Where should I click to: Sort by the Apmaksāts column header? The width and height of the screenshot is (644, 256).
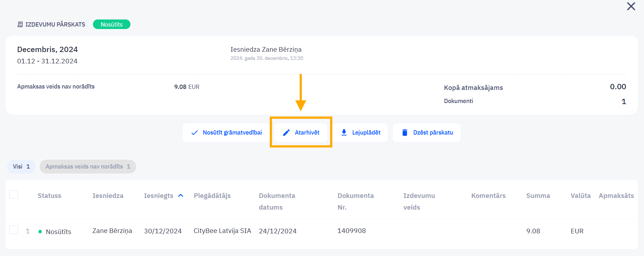616,196
